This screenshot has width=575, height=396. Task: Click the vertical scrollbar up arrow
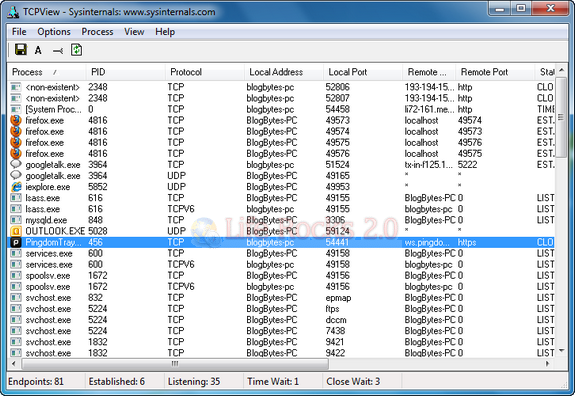[x=561, y=70]
